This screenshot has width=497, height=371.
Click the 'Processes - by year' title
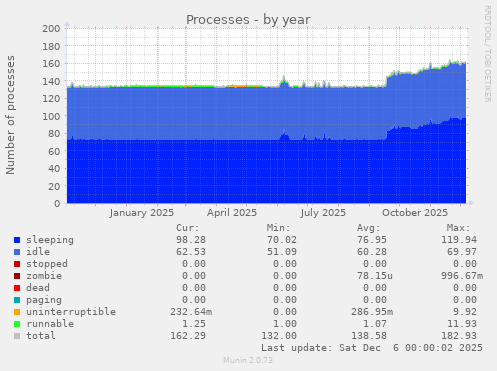tap(248, 20)
